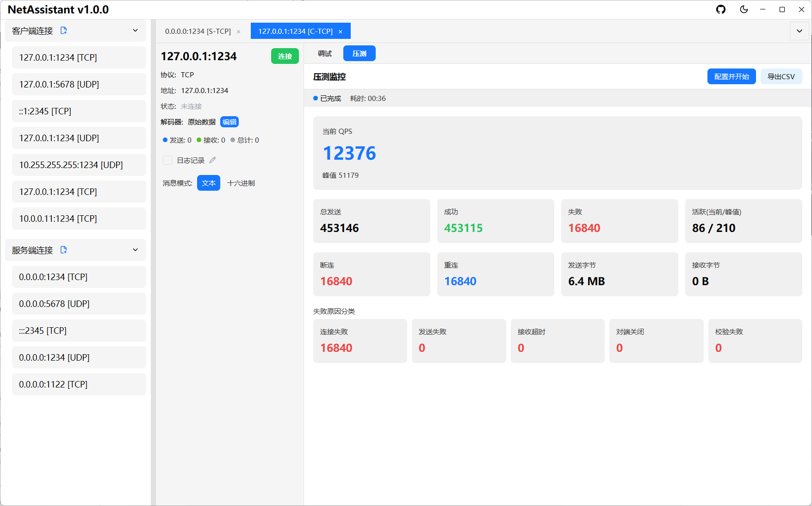The width and height of the screenshot is (812, 506).
Task: Enable the 日志记录 checkbox
Action: [x=167, y=160]
